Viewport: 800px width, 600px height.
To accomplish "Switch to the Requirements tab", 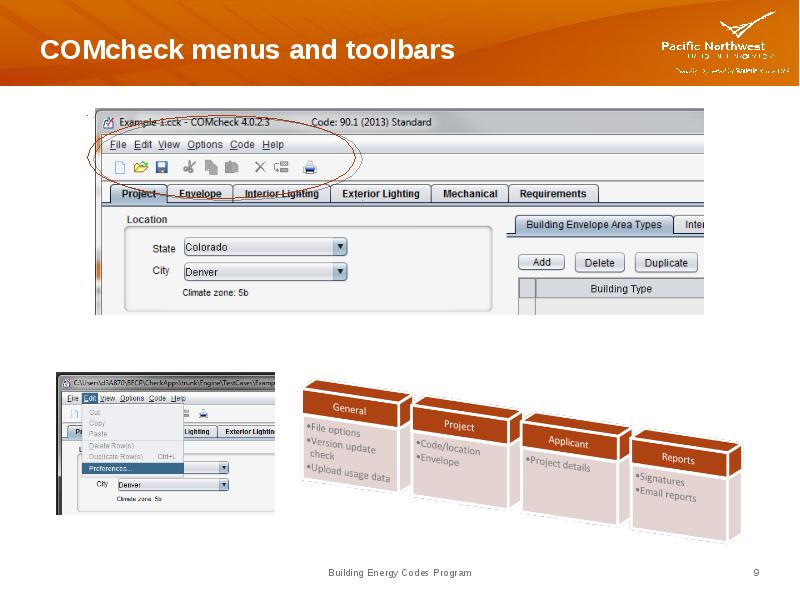I will pos(553,194).
